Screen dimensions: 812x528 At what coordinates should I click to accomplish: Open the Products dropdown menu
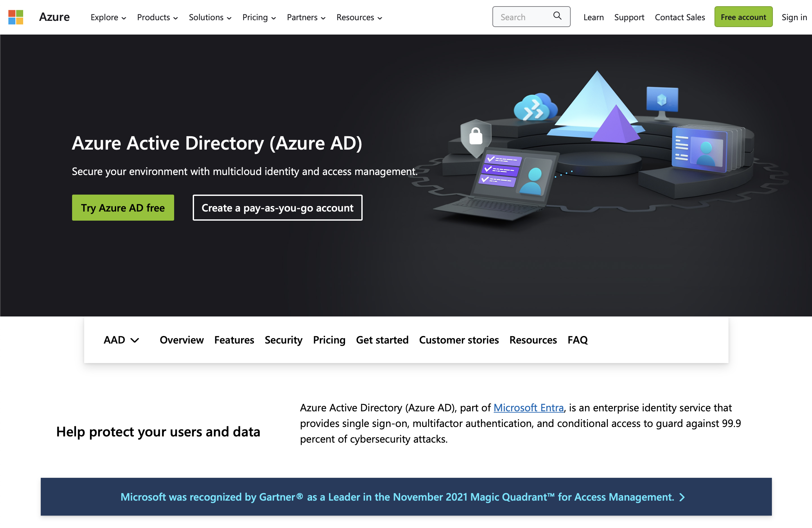coord(157,17)
